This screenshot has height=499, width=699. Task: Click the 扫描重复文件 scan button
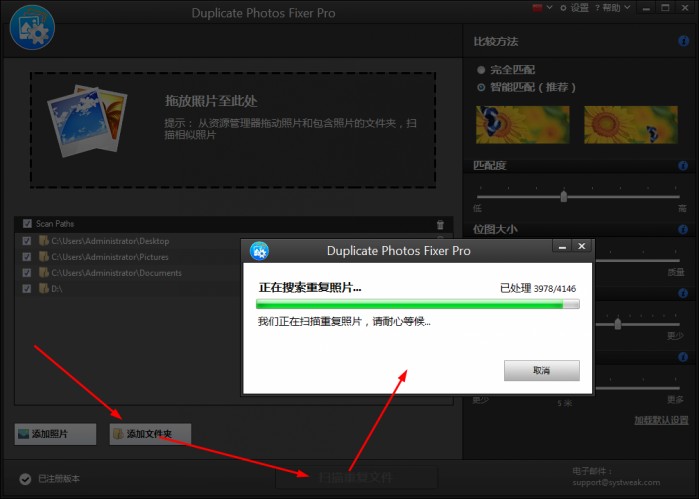pos(356,478)
